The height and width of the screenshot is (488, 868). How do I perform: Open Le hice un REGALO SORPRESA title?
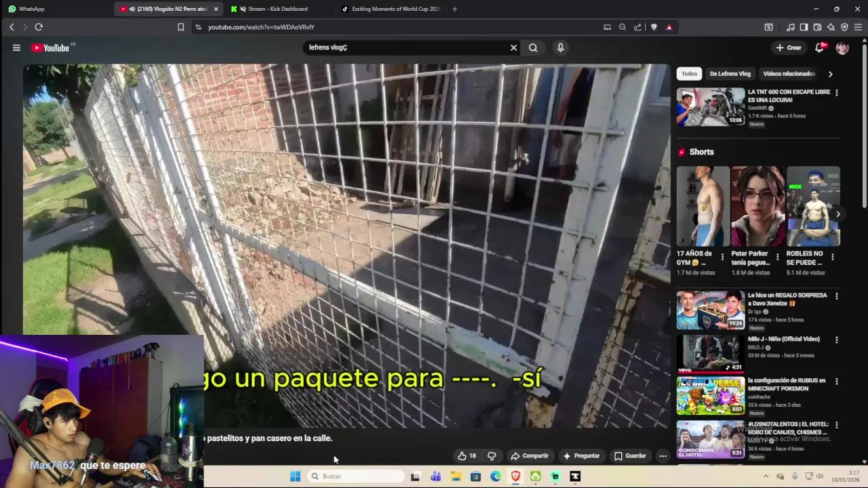coord(787,300)
